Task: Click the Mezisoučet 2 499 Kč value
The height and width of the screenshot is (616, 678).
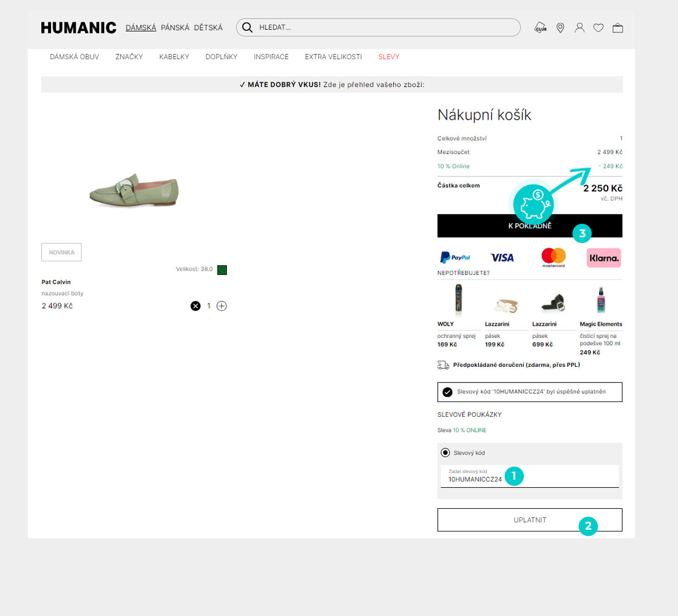Action: [x=610, y=152]
